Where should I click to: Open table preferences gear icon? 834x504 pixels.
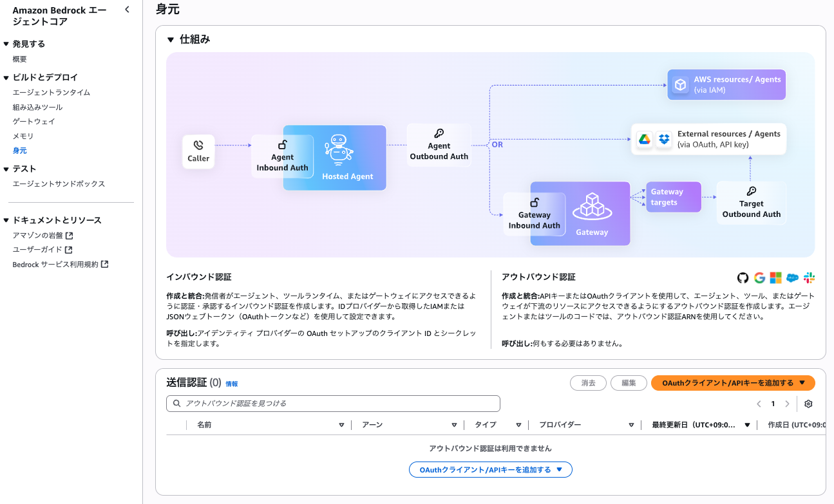click(808, 404)
